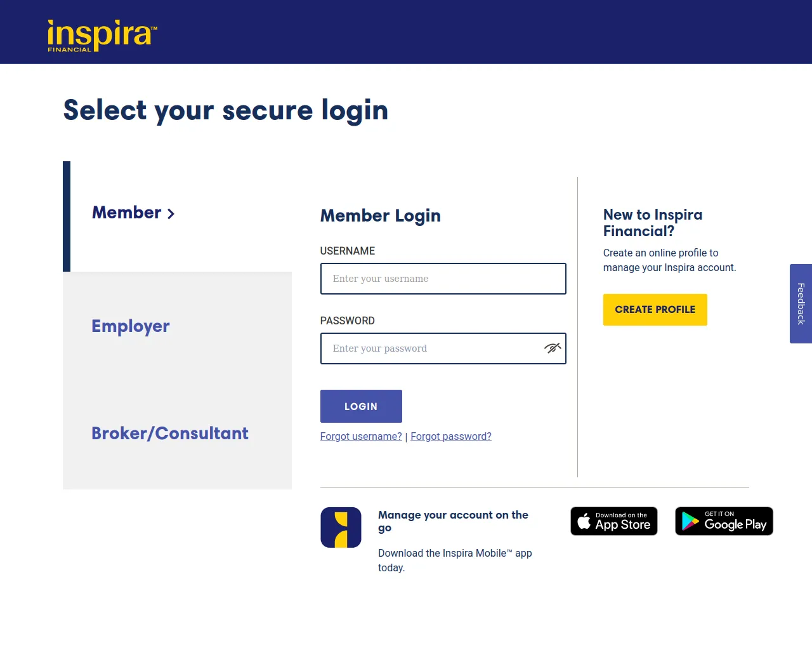Open the Forgot password? link
This screenshot has height=650, width=812.
tap(451, 437)
